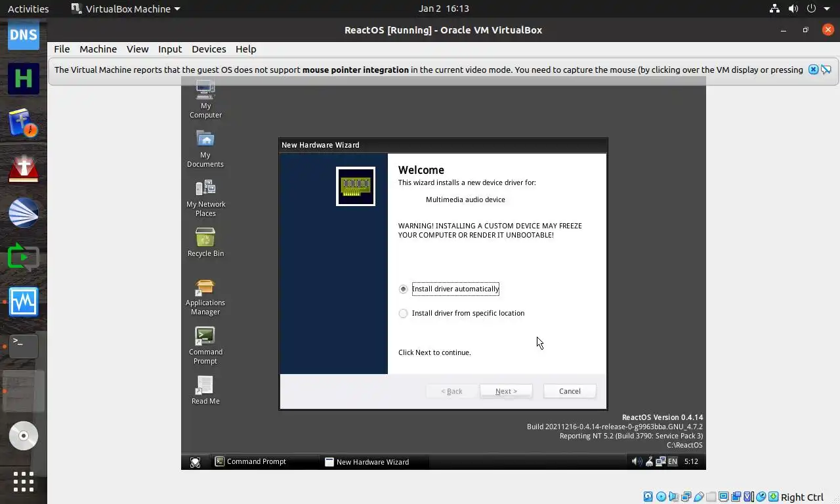Click the Right Ctrl host key label
This screenshot has width=840, height=504.
pos(802,497)
